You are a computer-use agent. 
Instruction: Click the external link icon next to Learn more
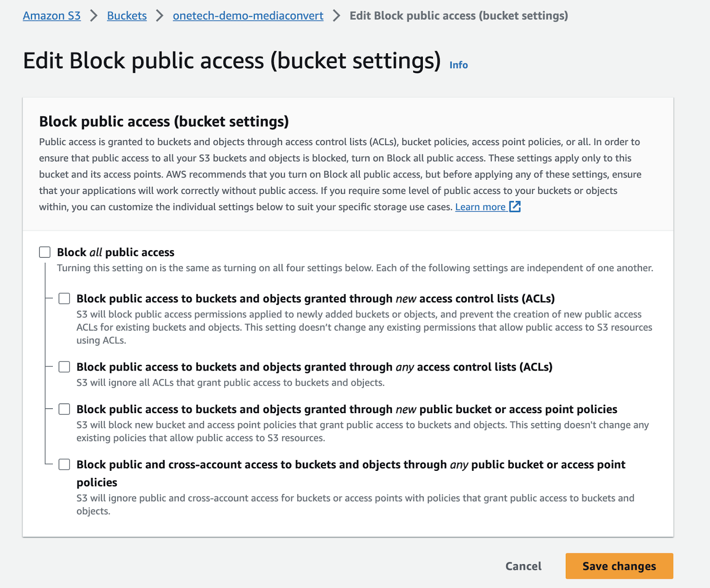515,207
